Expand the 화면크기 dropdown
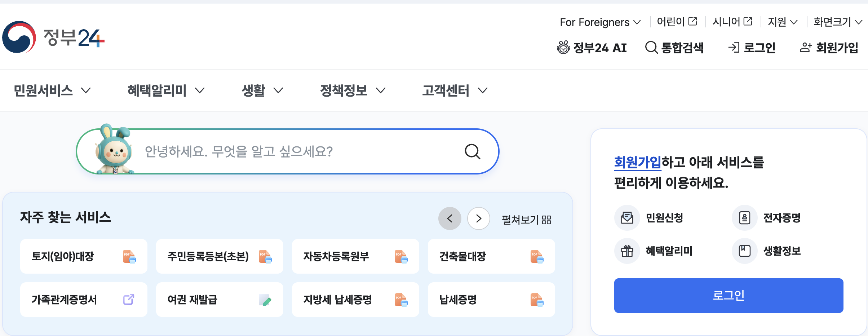The image size is (868, 336). pos(838,22)
